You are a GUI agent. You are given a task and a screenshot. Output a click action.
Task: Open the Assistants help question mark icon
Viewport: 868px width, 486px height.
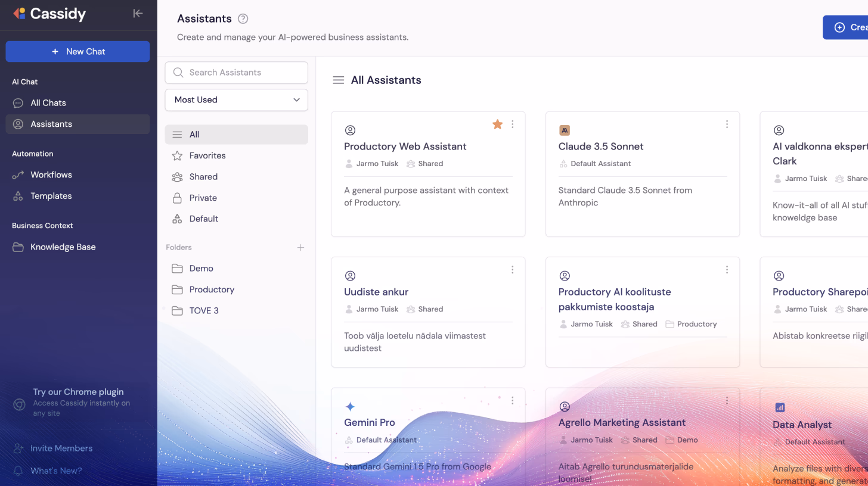243,18
